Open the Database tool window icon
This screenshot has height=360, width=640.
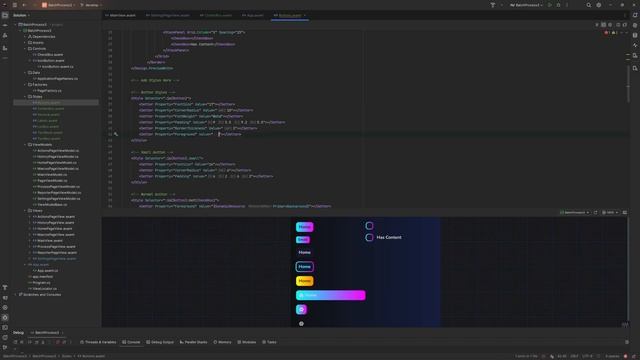click(x=635, y=35)
